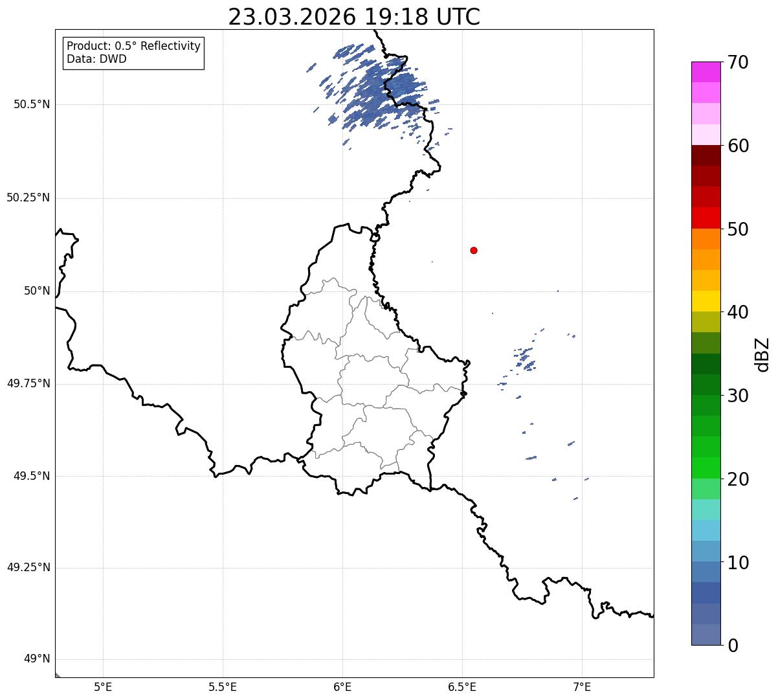Click the dBZ colorbar axis label
Image resolution: width=778 pixels, height=700 pixels.
pyautogui.click(x=762, y=354)
